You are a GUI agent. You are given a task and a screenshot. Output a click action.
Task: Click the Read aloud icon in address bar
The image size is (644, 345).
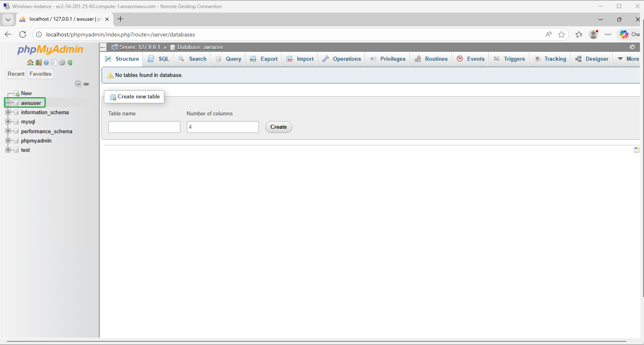pyautogui.click(x=549, y=34)
